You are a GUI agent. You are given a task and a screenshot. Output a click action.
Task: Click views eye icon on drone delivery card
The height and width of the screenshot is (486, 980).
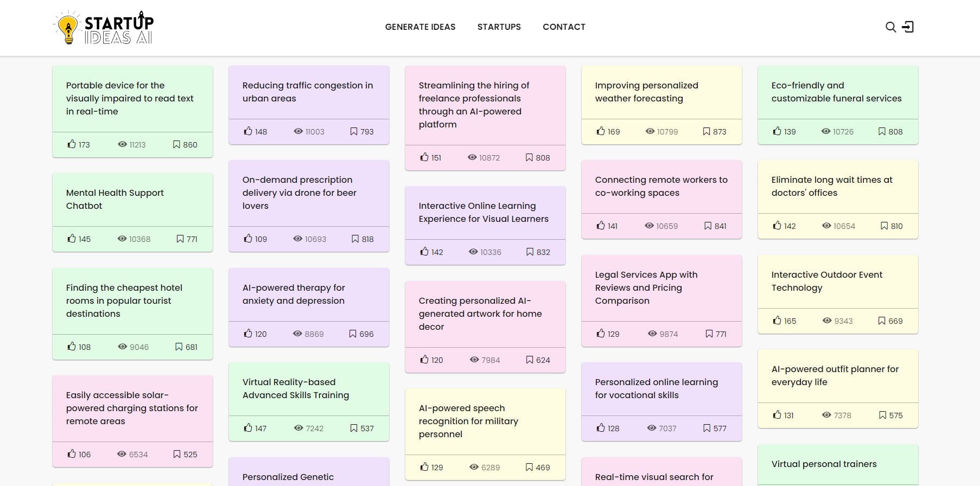(298, 239)
